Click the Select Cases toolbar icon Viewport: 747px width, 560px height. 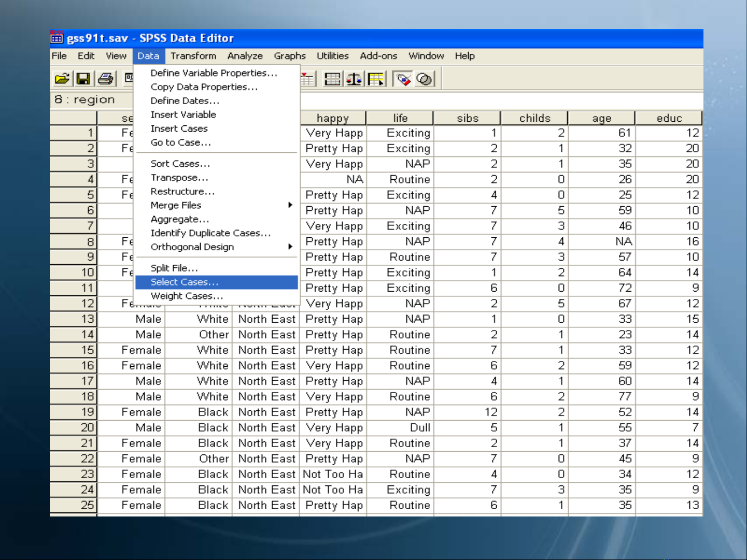pos(376,79)
